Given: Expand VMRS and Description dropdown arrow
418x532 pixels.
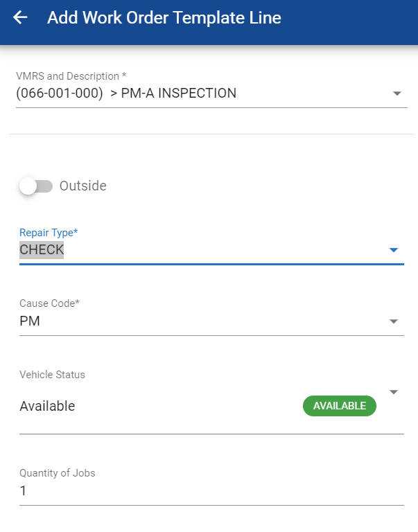Looking at the screenshot, I should coord(397,94).
